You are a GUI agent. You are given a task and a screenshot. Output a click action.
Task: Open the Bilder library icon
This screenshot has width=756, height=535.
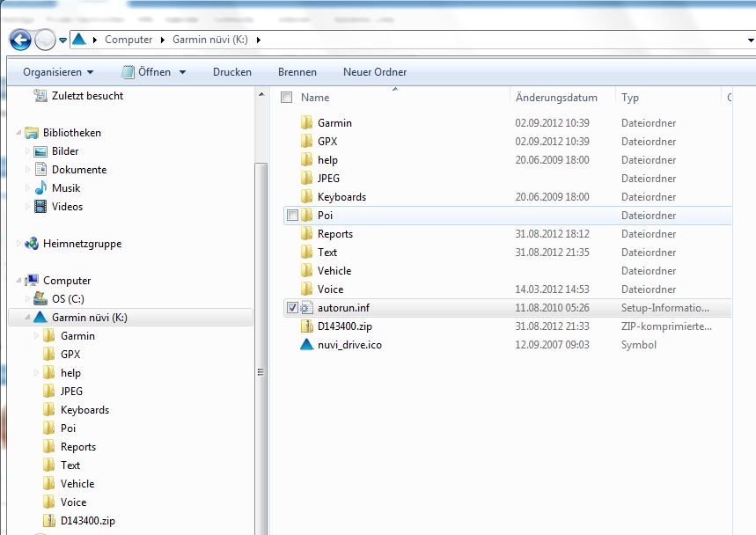click(x=40, y=151)
